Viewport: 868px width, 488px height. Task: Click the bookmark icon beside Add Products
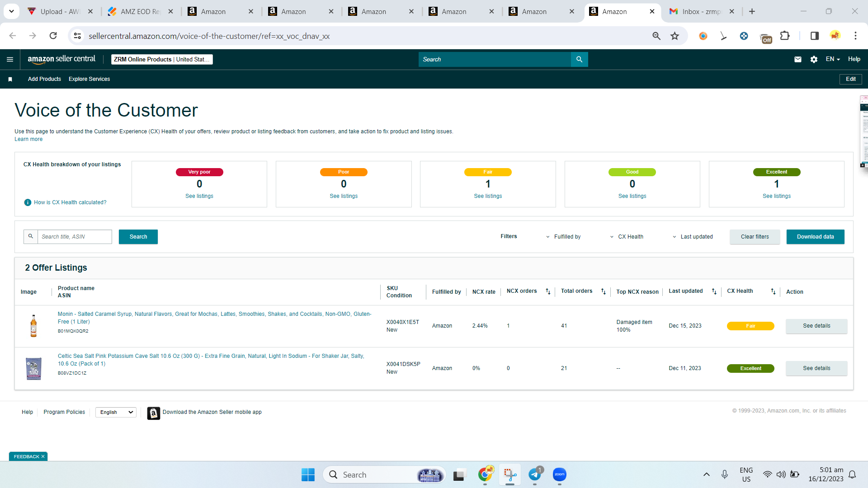(10, 79)
